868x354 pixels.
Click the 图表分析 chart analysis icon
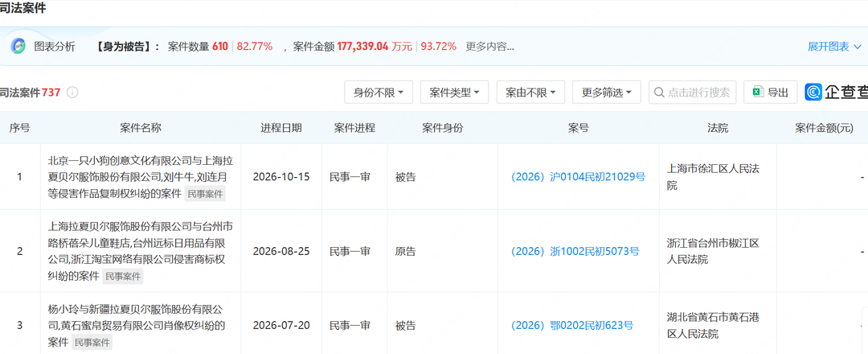click(x=18, y=47)
